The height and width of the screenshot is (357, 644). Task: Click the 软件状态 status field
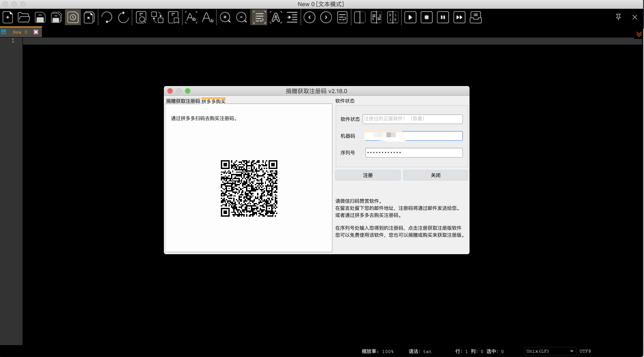413,119
